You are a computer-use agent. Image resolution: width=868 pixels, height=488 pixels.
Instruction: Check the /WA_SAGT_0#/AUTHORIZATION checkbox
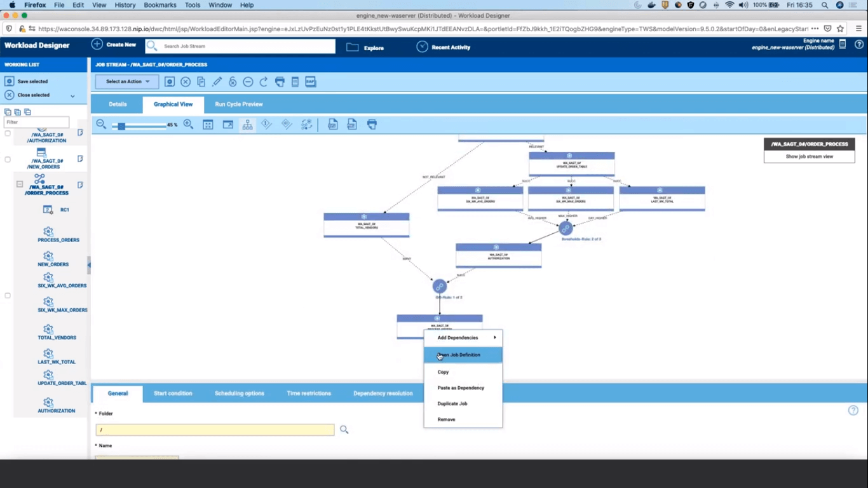(7, 133)
